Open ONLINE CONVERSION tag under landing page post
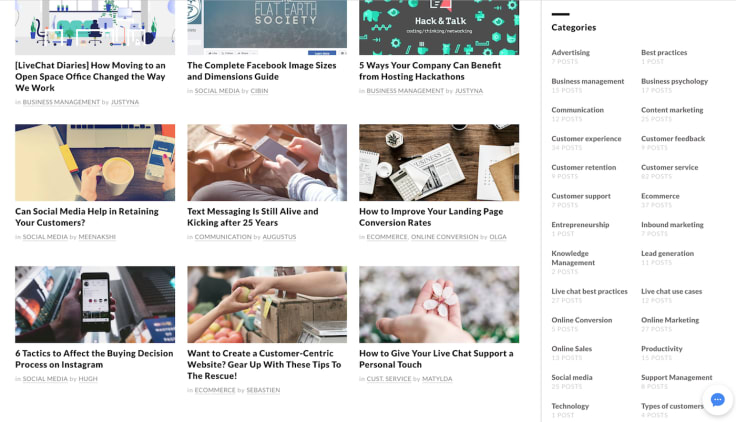Viewport: 736px width, 422px height. pyautogui.click(x=444, y=237)
